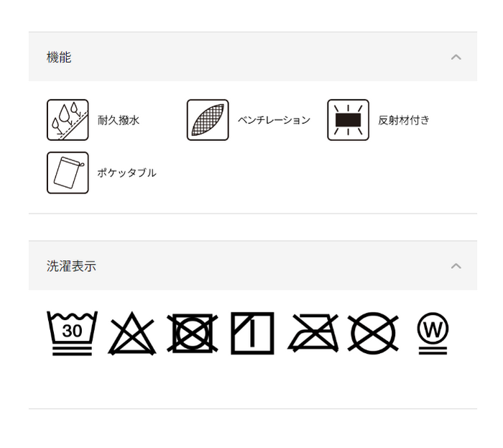Click the ventilation mesh icon
The width and height of the screenshot is (503, 448).
pos(208,120)
